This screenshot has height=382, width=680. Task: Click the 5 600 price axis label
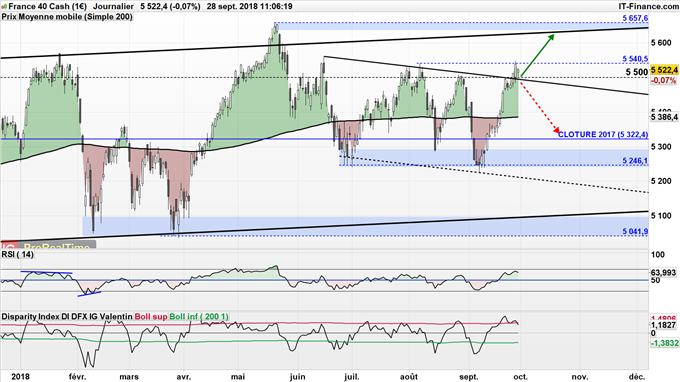pyautogui.click(x=661, y=43)
